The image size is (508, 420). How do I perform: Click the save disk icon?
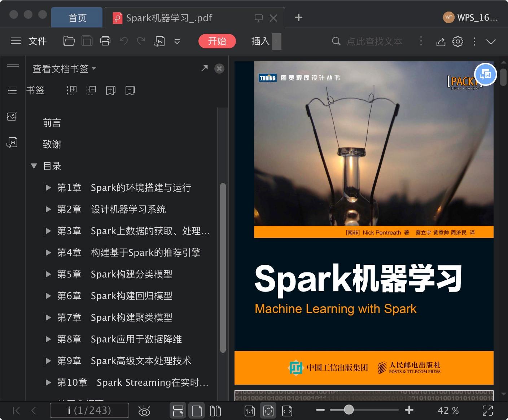click(x=87, y=41)
